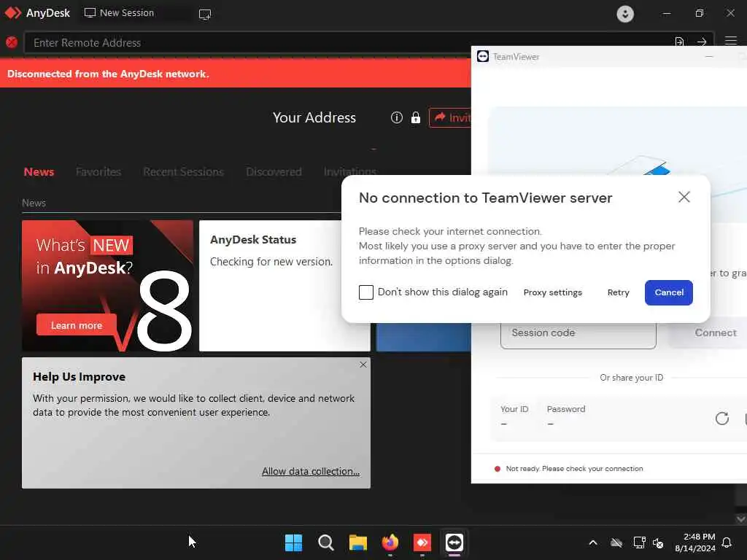Check Don't show this dialog again
Viewport: 747px width, 560px height.
366,292
